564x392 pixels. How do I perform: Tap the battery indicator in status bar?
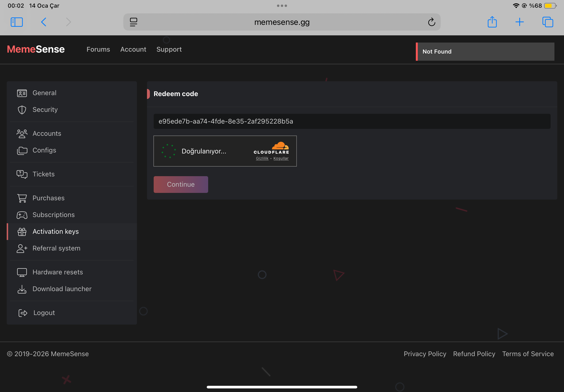click(550, 6)
